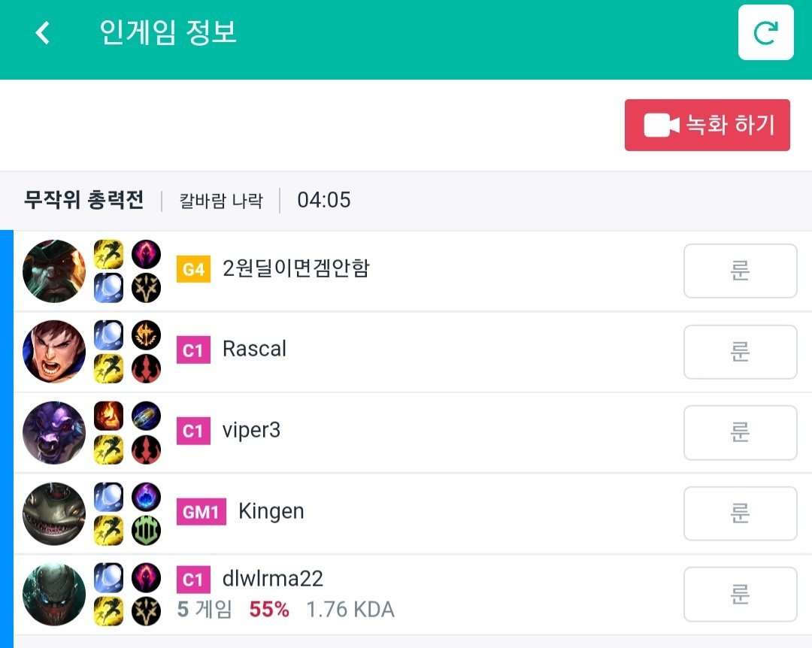Image resolution: width=812 pixels, height=648 pixels.
Task: Refresh the in-game info page
Action: (x=765, y=32)
